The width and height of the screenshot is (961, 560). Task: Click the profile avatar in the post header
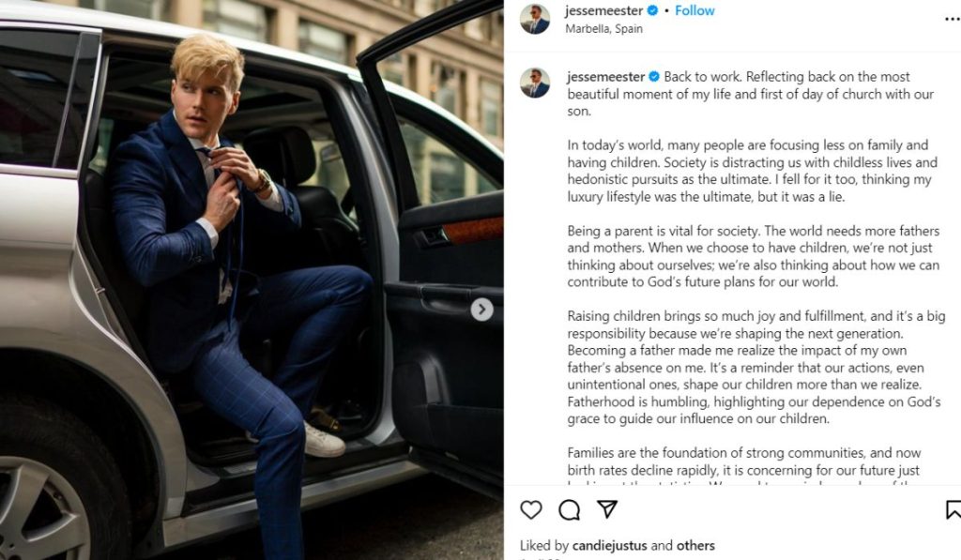535,19
